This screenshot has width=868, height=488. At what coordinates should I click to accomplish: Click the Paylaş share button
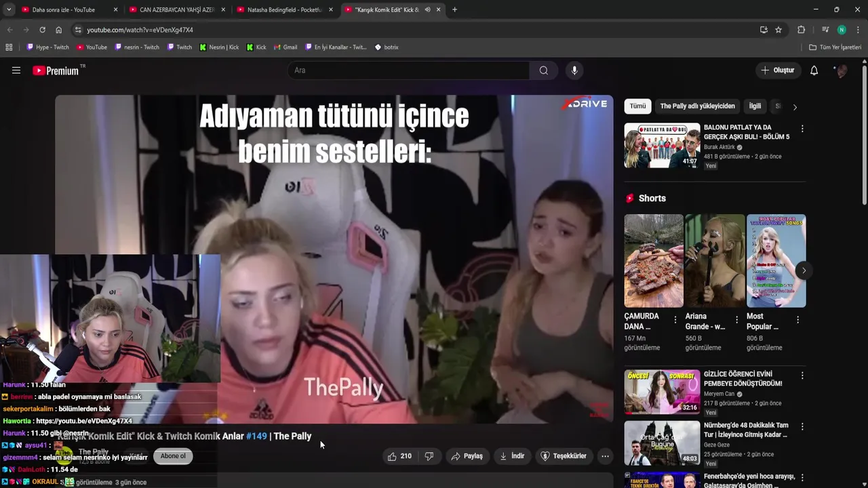point(467,456)
